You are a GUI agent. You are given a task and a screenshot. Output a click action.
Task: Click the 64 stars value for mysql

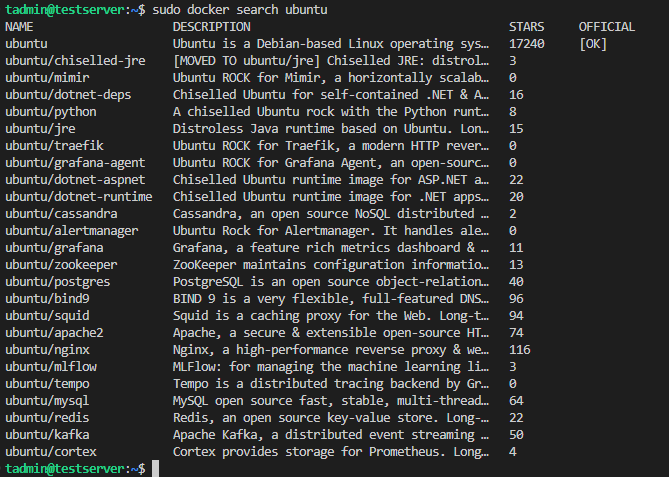pos(516,401)
